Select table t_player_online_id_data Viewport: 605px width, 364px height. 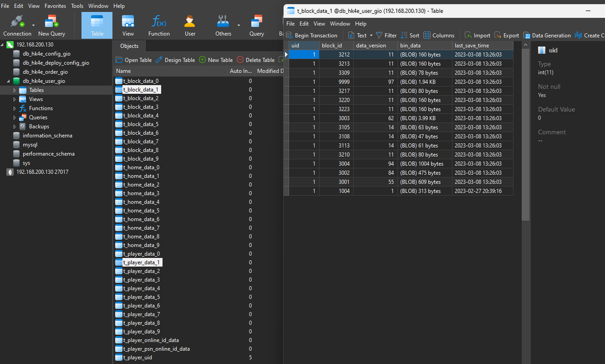pyautogui.click(x=151, y=340)
